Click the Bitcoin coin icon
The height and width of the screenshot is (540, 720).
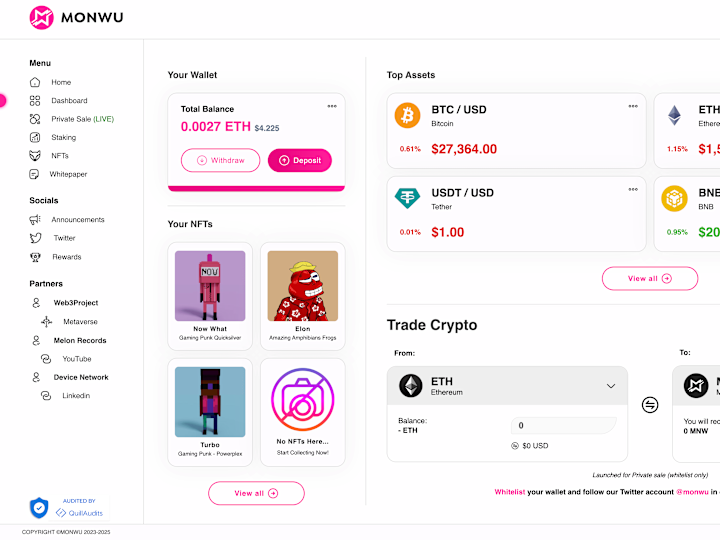tap(407, 115)
